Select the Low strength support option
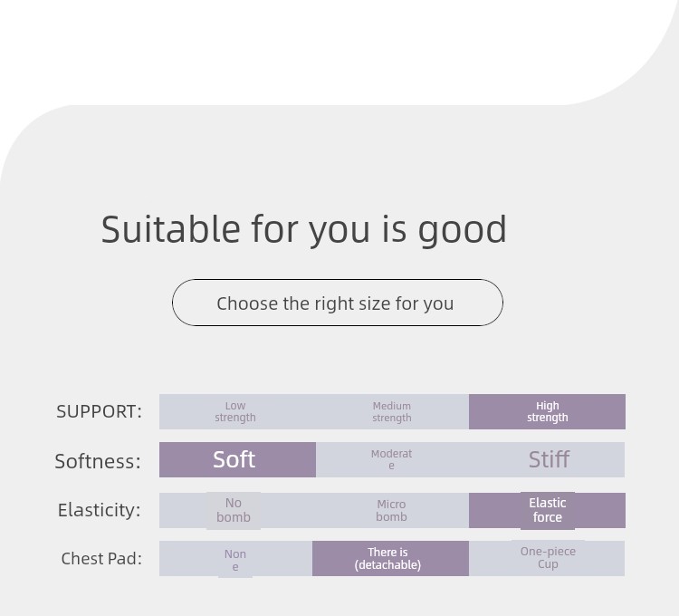The height and width of the screenshot is (616, 679). click(x=235, y=411)
